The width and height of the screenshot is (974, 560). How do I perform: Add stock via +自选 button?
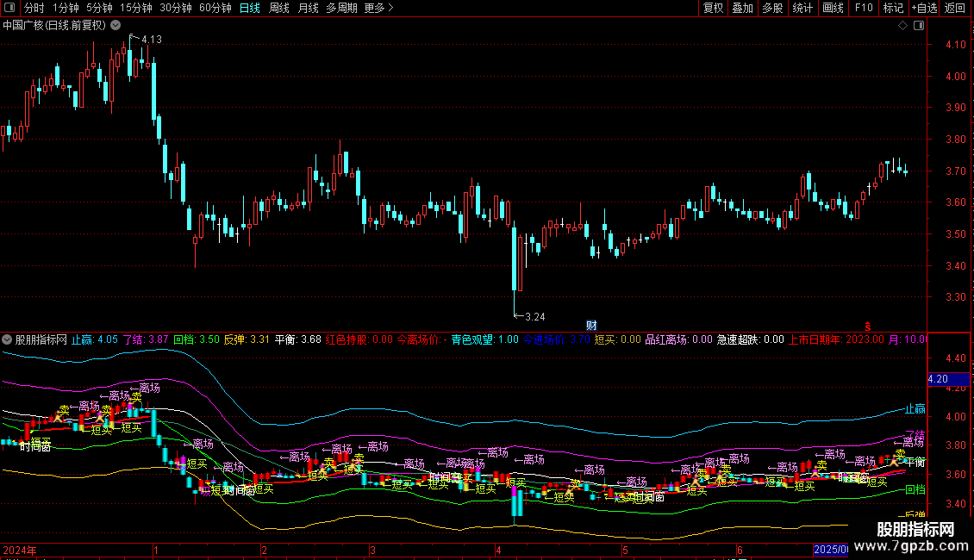(924, 8)
